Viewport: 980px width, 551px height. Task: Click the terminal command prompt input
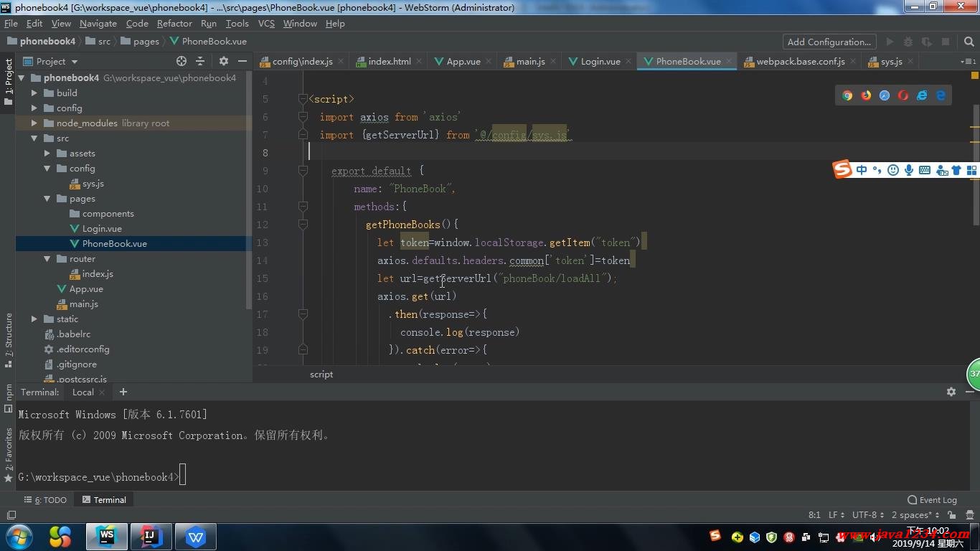click(x=183, y=475)
